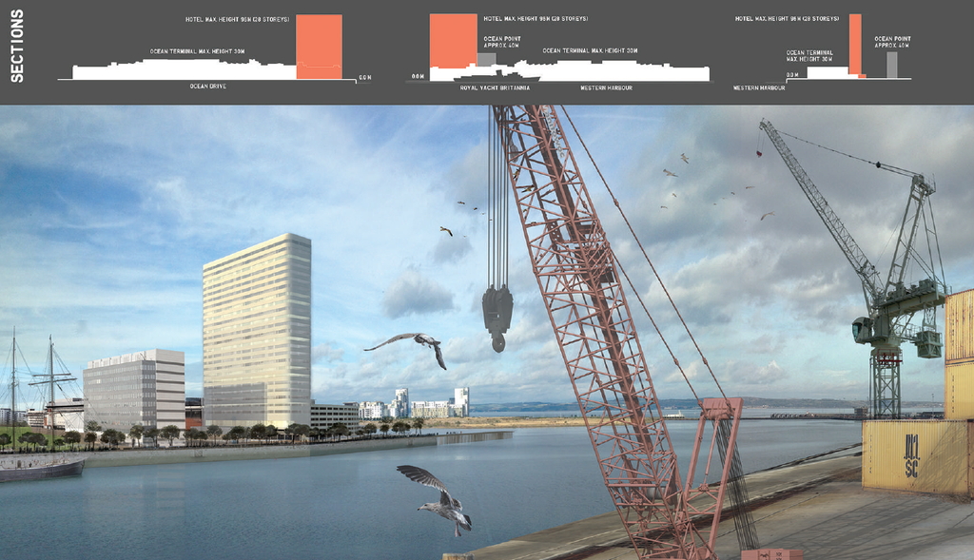Select the OCEAN POINT APPROX. 40M label in right section

[891, 42]
